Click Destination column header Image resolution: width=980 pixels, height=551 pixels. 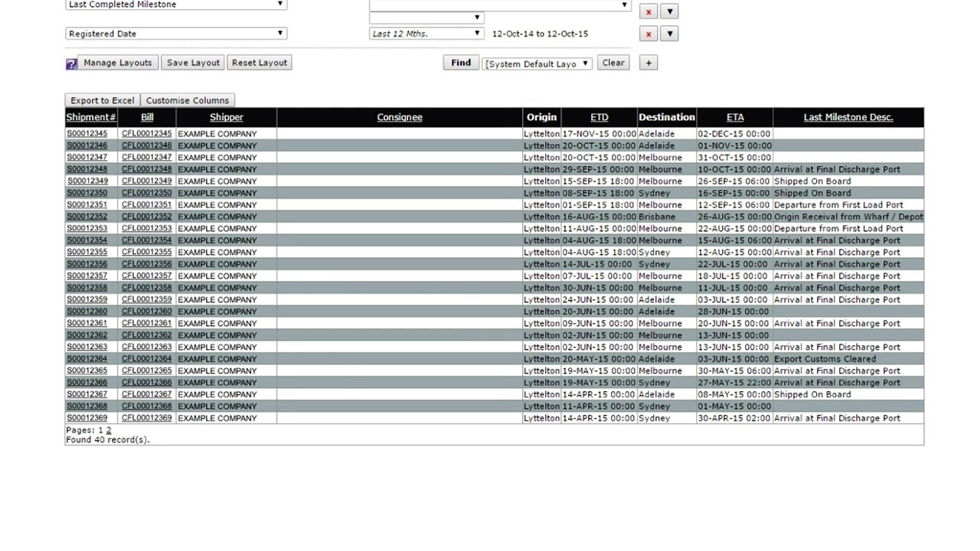coord(667,117)
